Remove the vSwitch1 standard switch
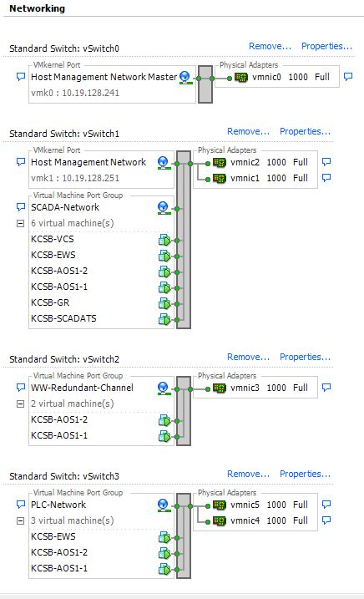 pyautogui.click(x=249, y=131)
